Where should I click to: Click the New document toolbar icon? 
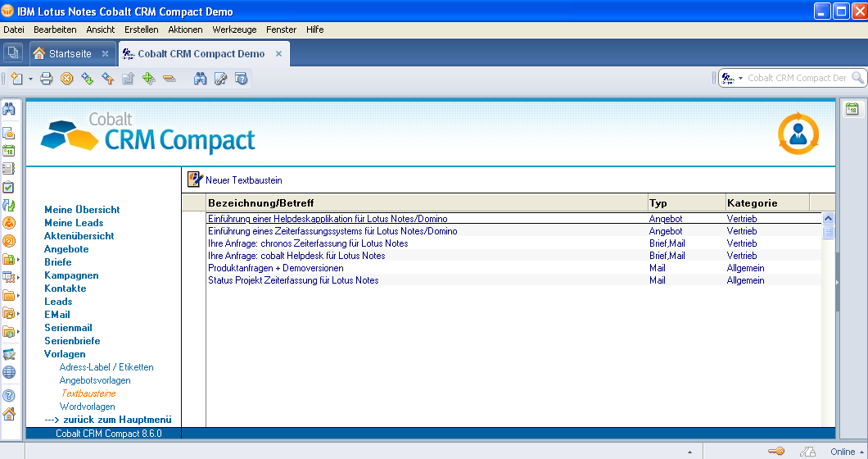tap(16, 79)
